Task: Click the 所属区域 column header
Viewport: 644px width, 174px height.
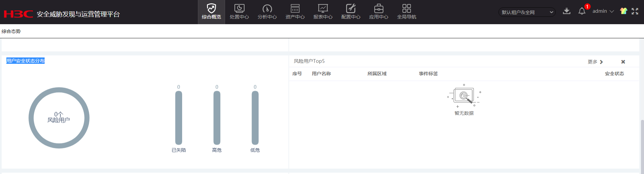Action: pyautogui.click(x=377, y=74)
